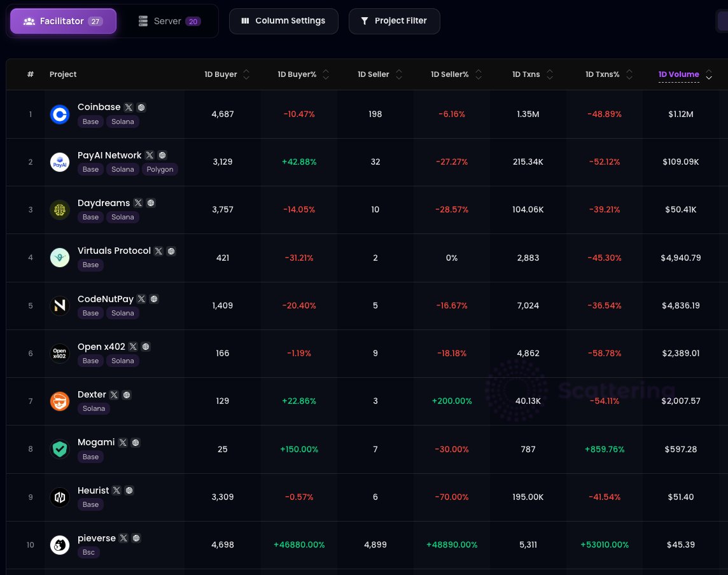Open the Column Settings panel

[284, 21]
